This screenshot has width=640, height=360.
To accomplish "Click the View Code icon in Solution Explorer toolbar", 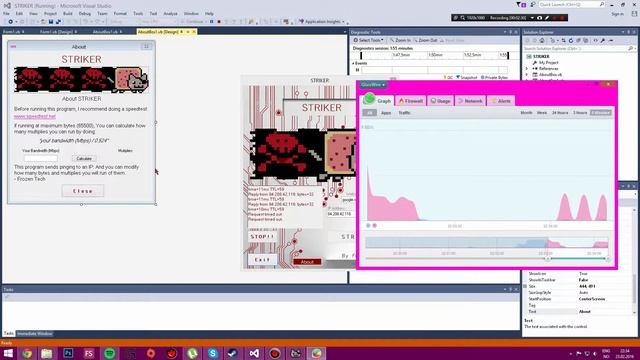I will tap(596, 40).
